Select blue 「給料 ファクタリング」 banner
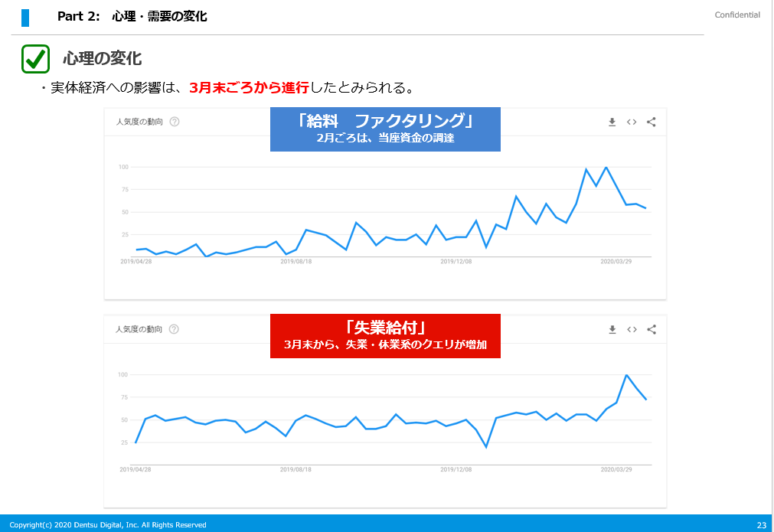The width and height of the screenshot is (774, 532). pyautogui.click(x=385, y=129)
